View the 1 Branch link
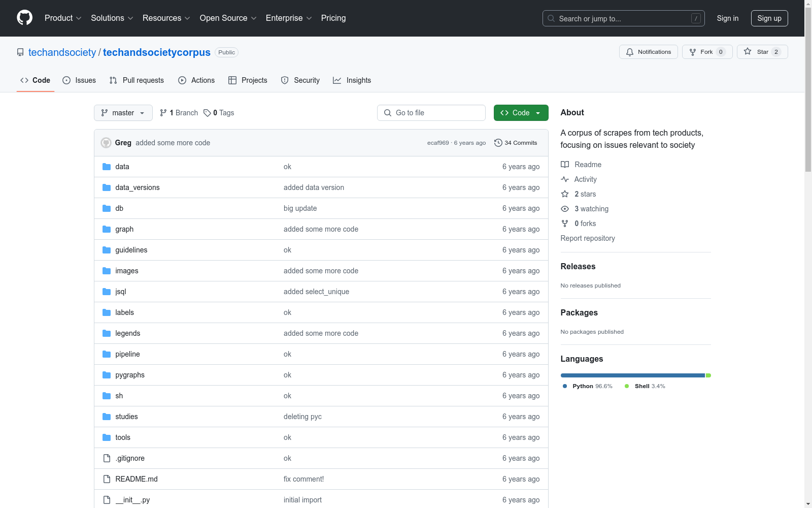The image size is (812, 508). pos(179,113)
